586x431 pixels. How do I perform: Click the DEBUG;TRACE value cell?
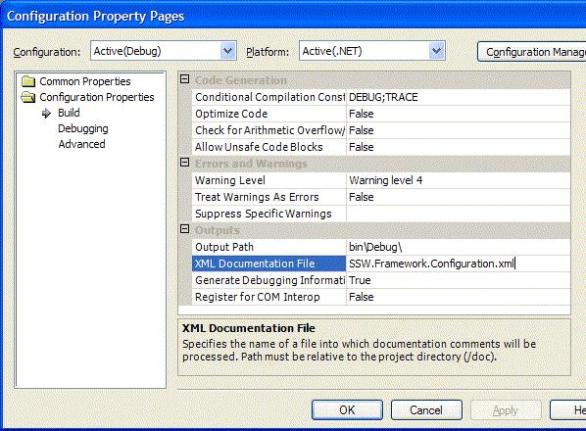458,97
